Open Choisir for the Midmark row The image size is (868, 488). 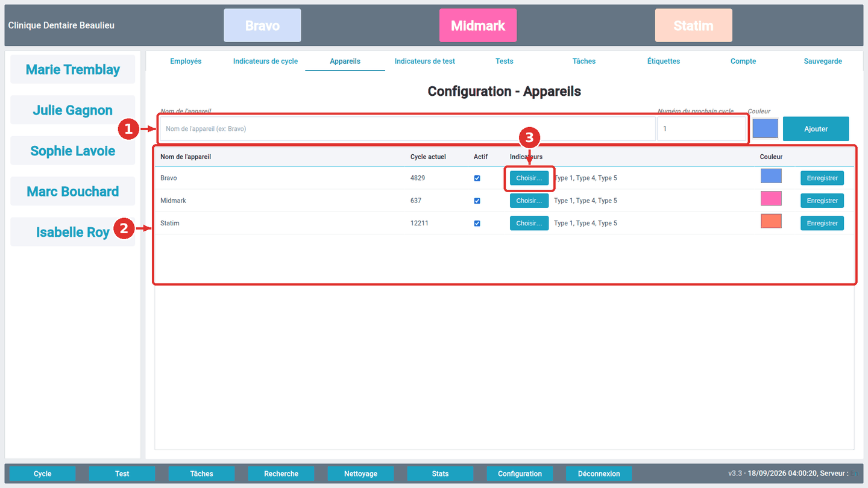click(x=529, y=201)
